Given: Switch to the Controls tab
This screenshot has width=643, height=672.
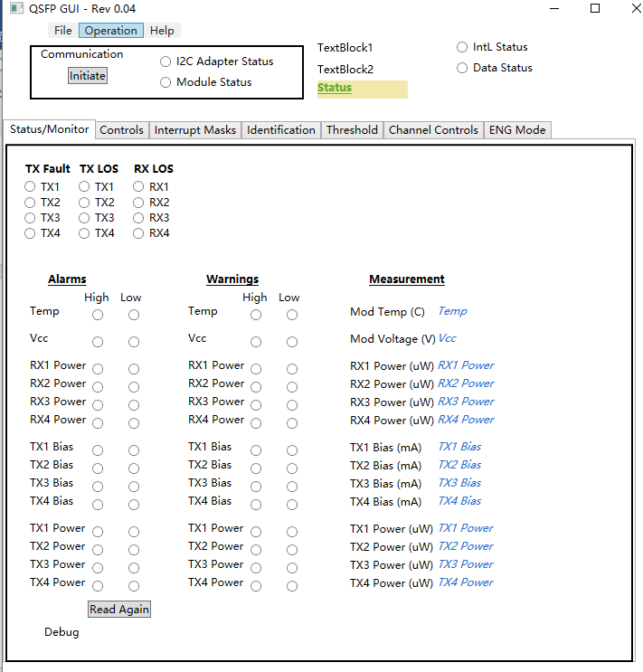Looking at the screenshot, I should [x=122, y=130].
